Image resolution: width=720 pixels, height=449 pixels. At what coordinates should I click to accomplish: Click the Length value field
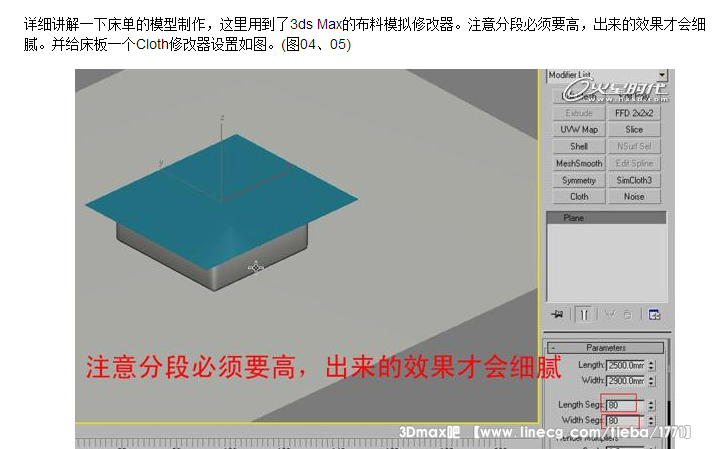coord(626,365)
